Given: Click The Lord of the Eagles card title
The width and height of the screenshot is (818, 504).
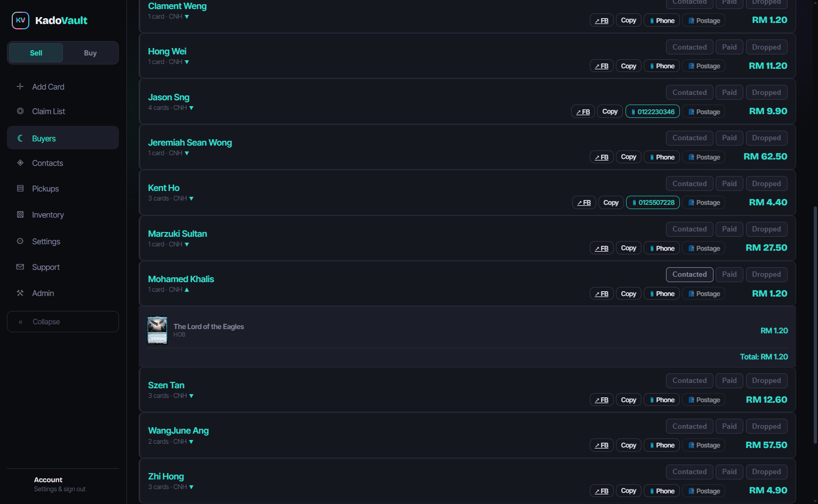Looking at the screenshot, I should tap(208, 326).
